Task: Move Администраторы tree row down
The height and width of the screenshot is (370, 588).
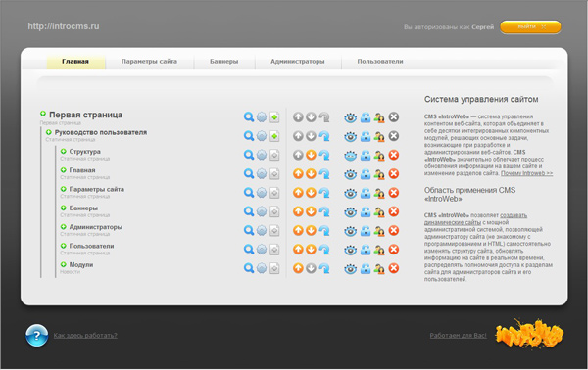Action: tap(311, 230)
